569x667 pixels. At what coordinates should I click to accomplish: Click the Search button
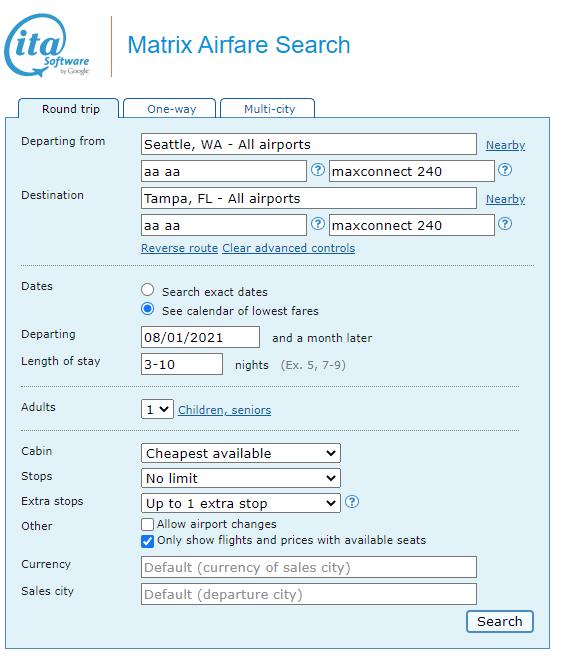coord(500,621)
